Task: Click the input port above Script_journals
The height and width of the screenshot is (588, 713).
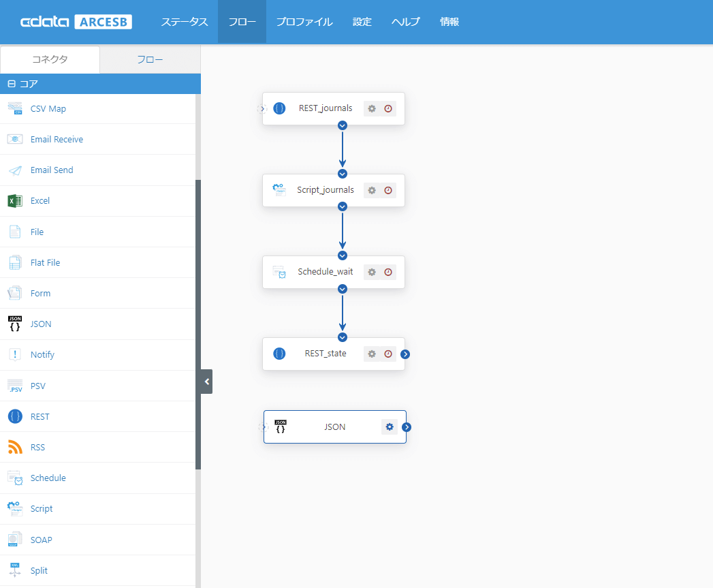Action: [343, 174]
